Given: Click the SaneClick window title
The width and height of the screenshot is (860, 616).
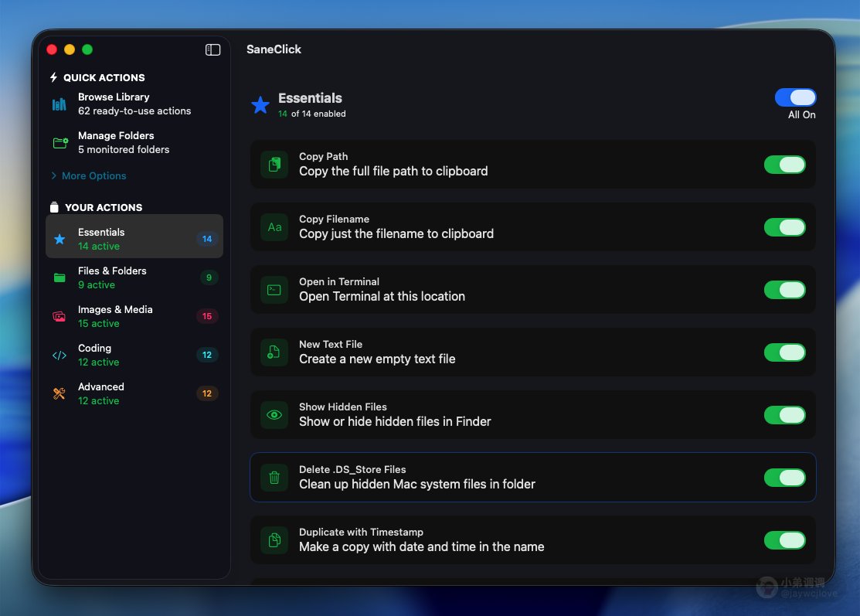Looking at the screenshot, I should pos(274,49).
